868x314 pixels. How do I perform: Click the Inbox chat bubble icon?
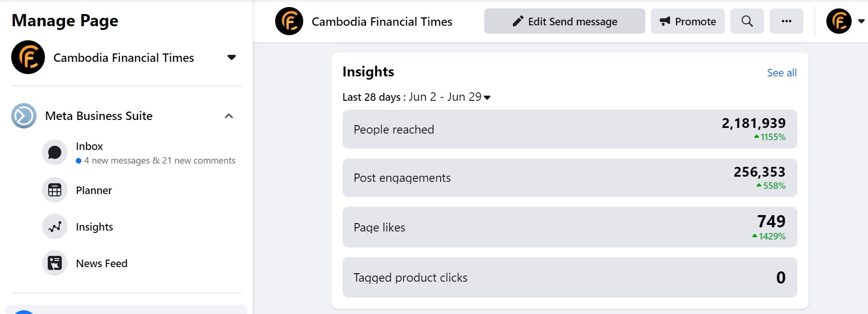pyautogui.click(x=55, y=152)
